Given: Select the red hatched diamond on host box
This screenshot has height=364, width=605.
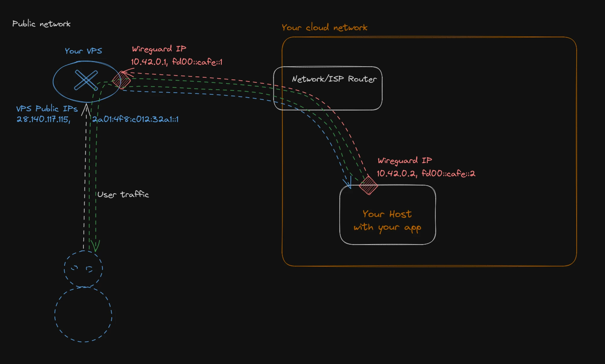Looking at the screenshot, I should click(368, 185).
